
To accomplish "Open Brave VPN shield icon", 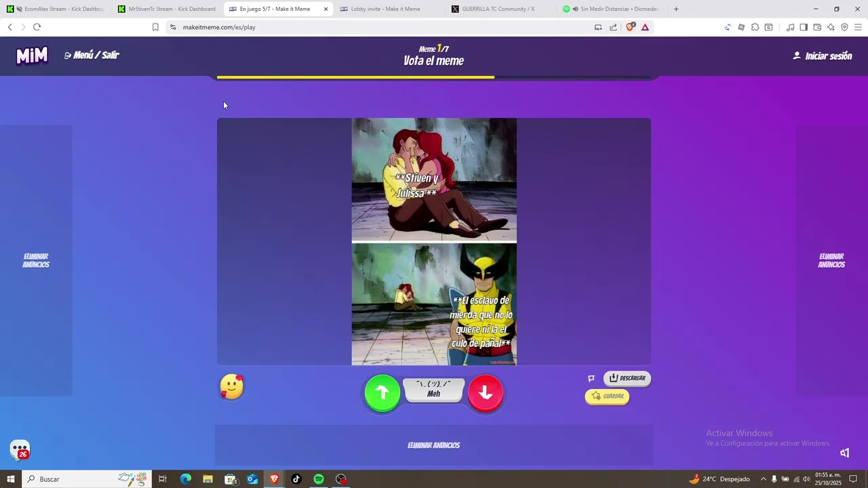I will click(x=844, y=27).
